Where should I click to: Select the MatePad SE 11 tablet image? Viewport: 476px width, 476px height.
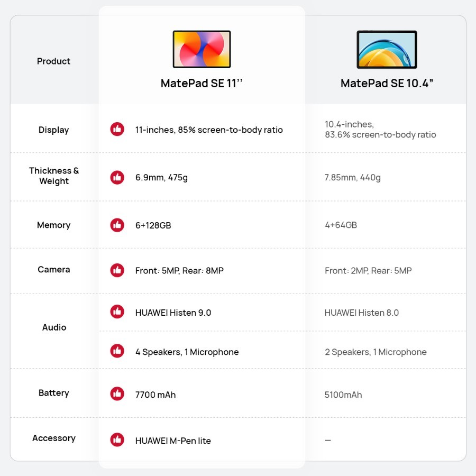pyautogui.click(x=202, y=49)
